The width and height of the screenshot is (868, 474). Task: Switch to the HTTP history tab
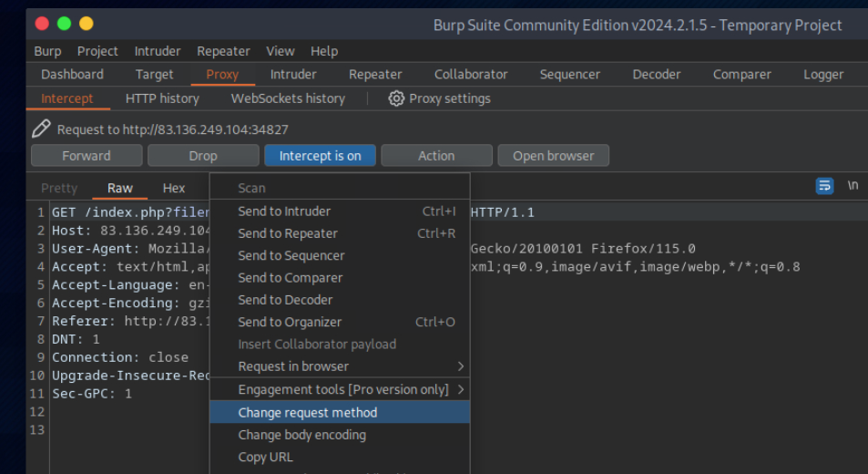162,98
